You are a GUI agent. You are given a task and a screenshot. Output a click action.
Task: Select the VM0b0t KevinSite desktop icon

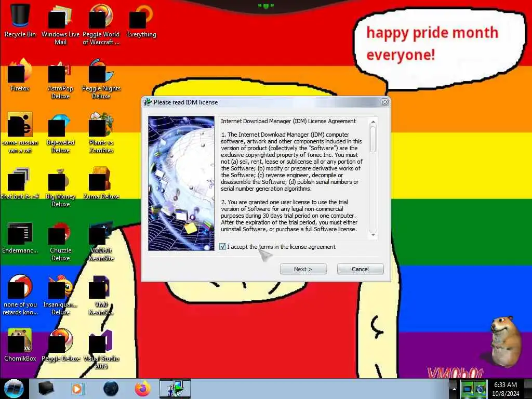pyautogui.click(x=101, y=241)
